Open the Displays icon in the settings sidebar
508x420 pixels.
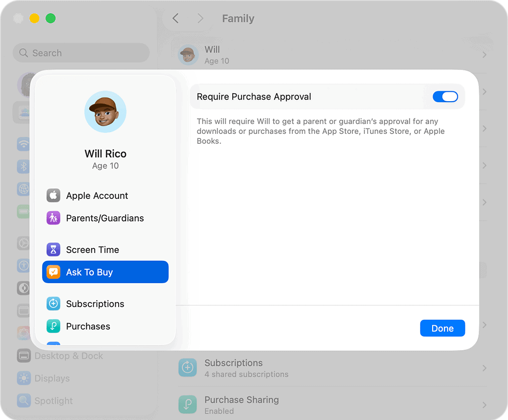(24, 378)
